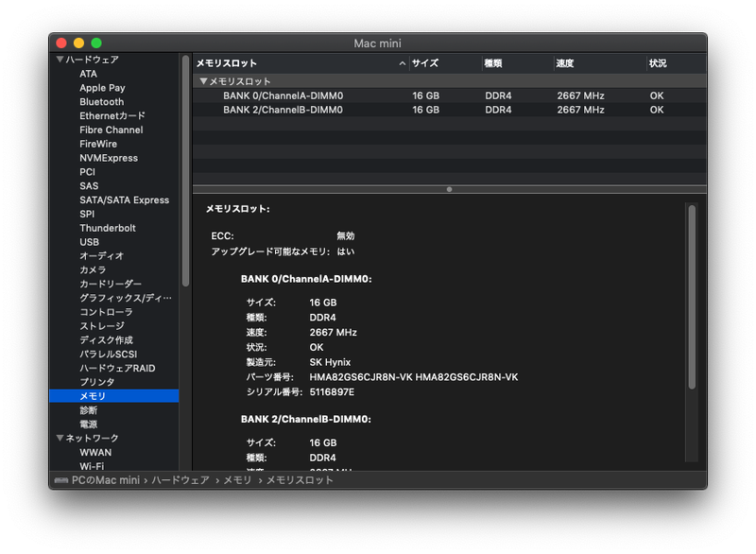Select the BANK 0/ChannelA-DIMM0 table row
This screenshot has height=554, width=756.
pyautogui.click(x=450, y=95)
